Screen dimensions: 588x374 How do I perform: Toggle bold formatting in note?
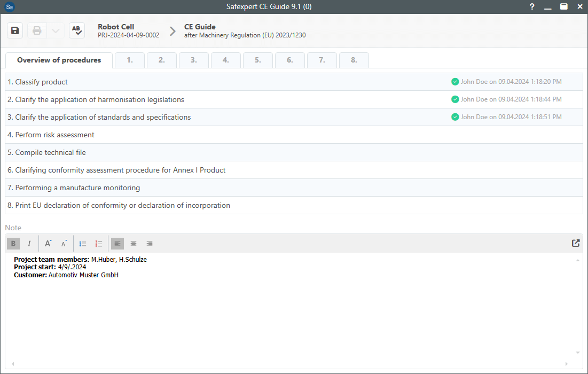click(13, 244)
